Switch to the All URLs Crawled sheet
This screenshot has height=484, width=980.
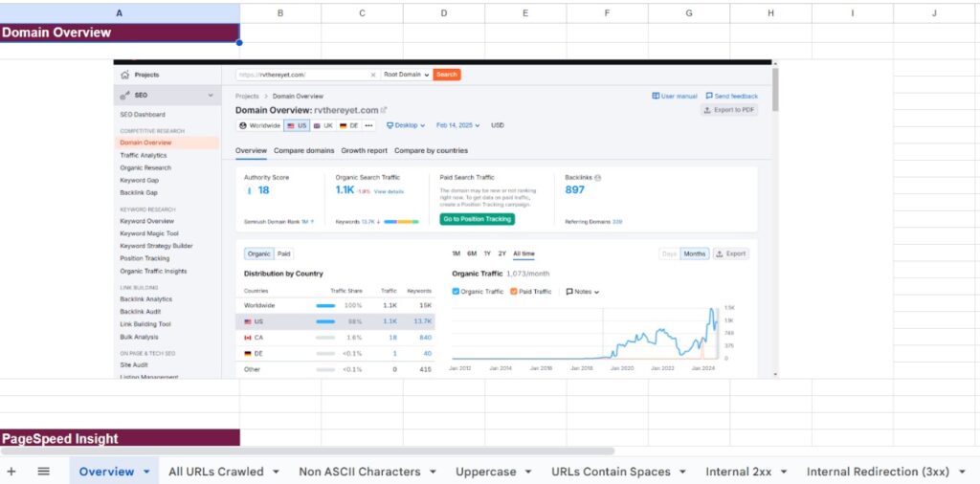tap(215, 472)
